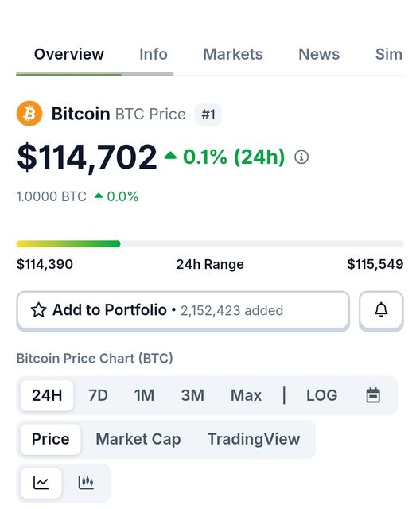The height and width of the screenshot is (509, 420).
Task: Open the TradingView chart option
Action: [x=254, y=439]
